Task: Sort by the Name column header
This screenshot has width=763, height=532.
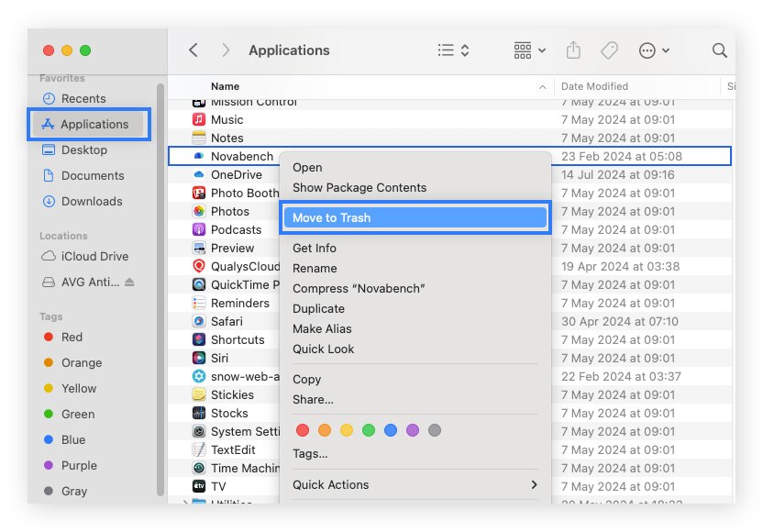Action: point(225,86)
